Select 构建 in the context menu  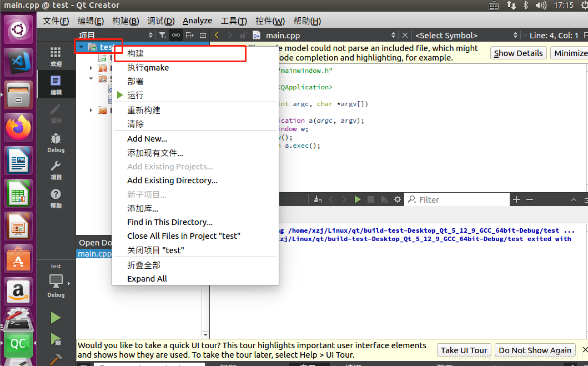(x=195, y=54)
